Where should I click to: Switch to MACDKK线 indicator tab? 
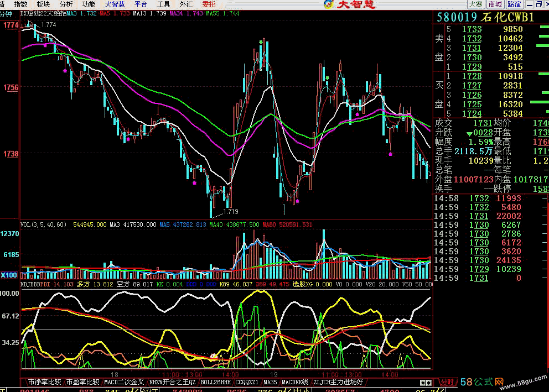[x=295, y=382]
